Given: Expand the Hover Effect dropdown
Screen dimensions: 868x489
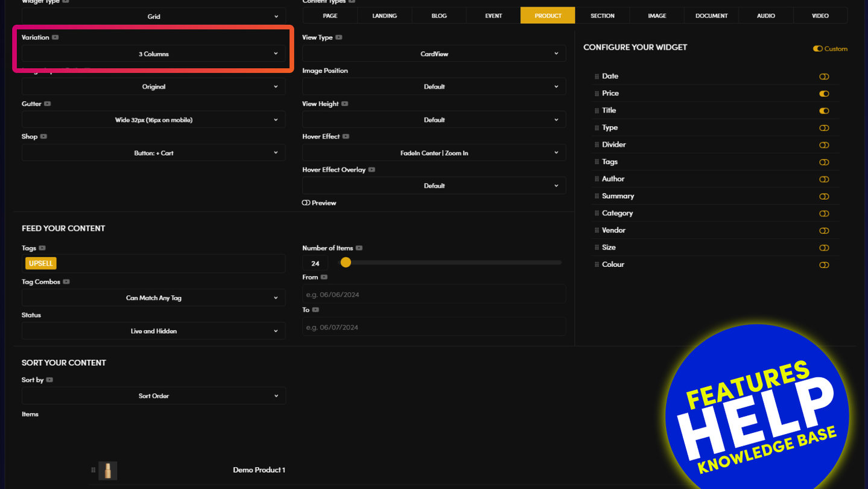Looking at the screenshot, I should pos(434,153).
